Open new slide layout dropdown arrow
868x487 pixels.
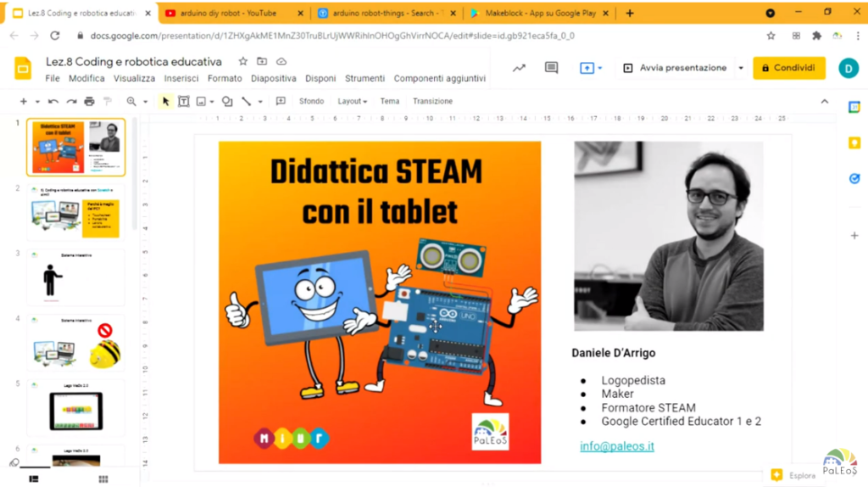point(37,102)
